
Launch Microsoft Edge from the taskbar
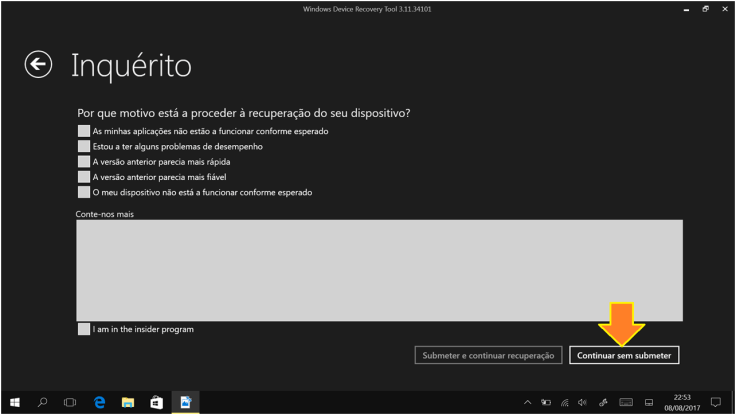point(99,402)
